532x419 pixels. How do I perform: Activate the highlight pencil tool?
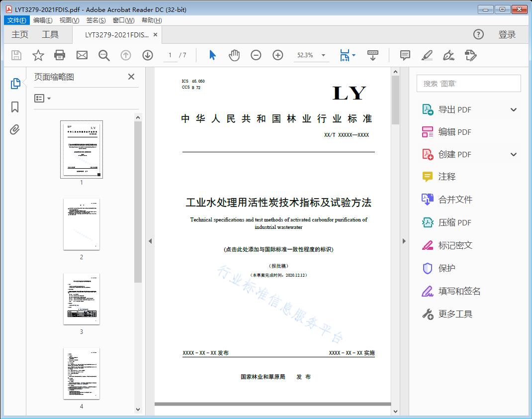click(x=427, y=55)
